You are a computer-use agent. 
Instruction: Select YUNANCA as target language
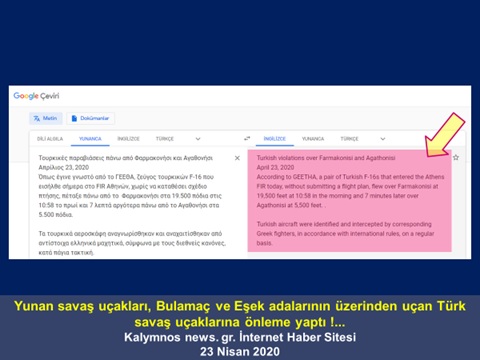tap(313, 139)
